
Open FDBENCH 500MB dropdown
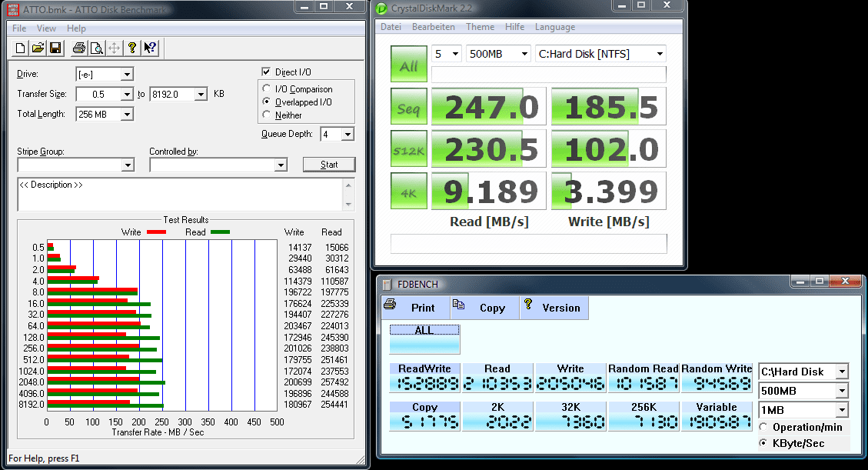coord(842,391)
